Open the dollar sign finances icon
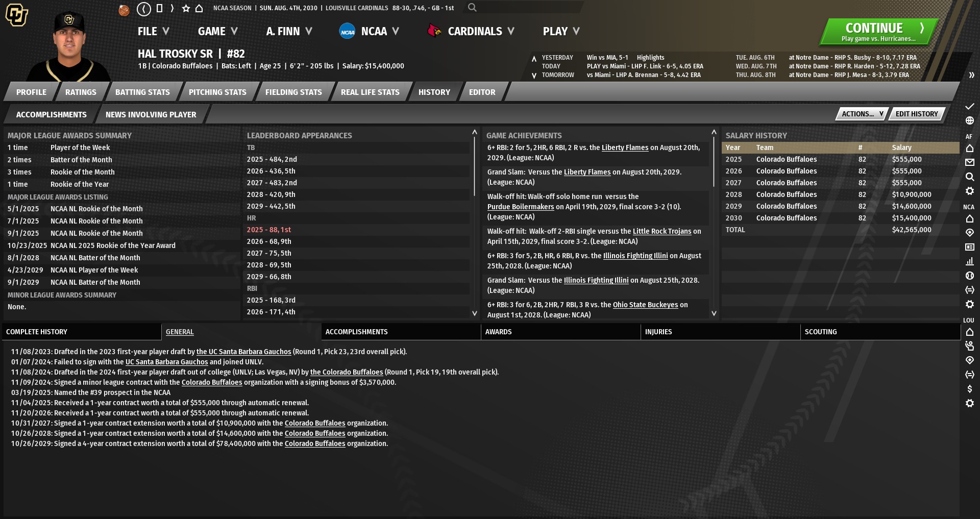 (969, 389)
